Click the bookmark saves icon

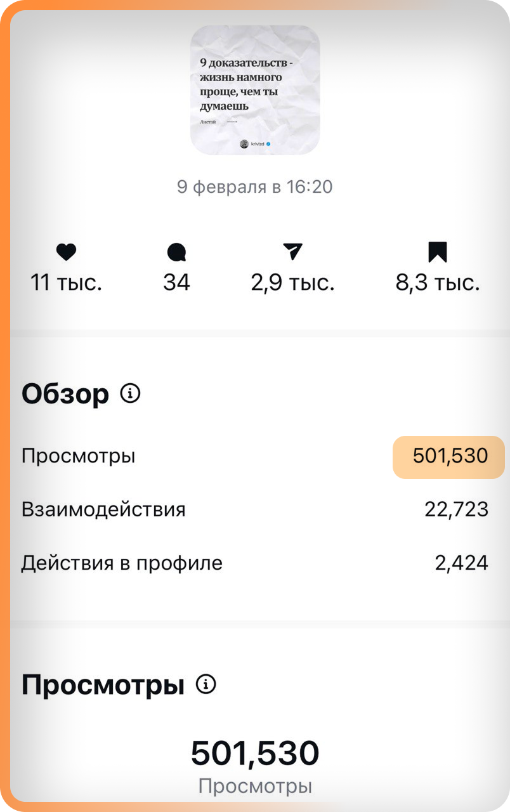[438, 252]
